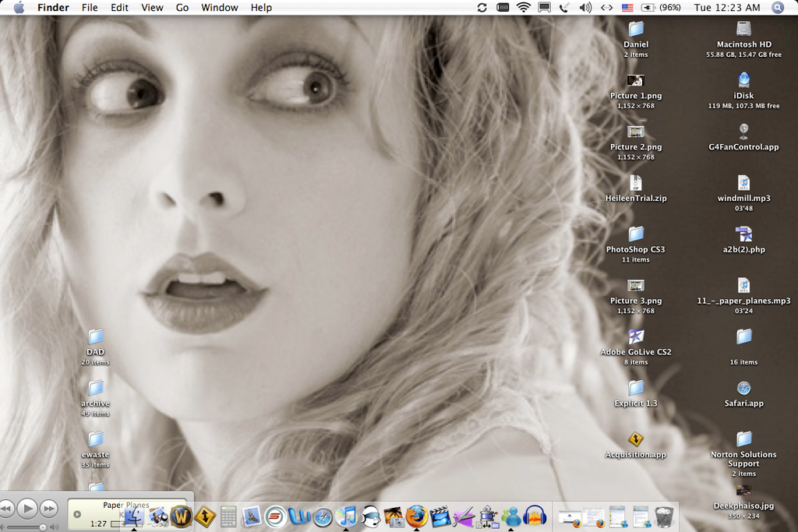Open the Trash in the dock

tap(664, 516)
